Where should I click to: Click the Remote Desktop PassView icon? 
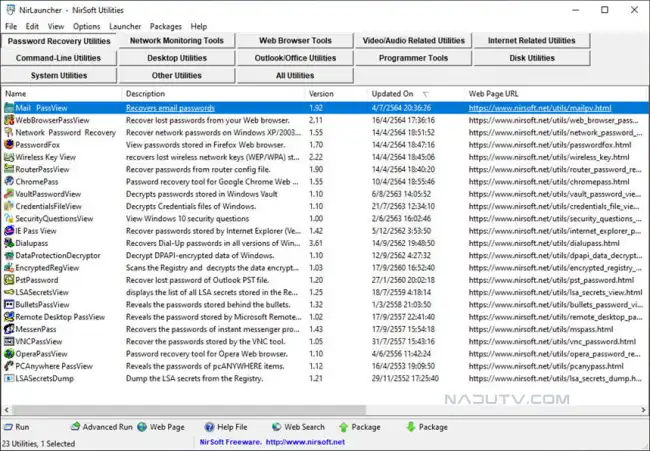pos(9,317)
